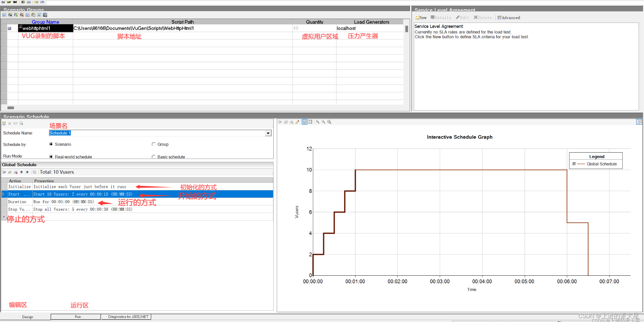Select the webhttphtml1 group name cell
Screen dimensions: 644x322
pyautogui.click(x=46, y=28)
